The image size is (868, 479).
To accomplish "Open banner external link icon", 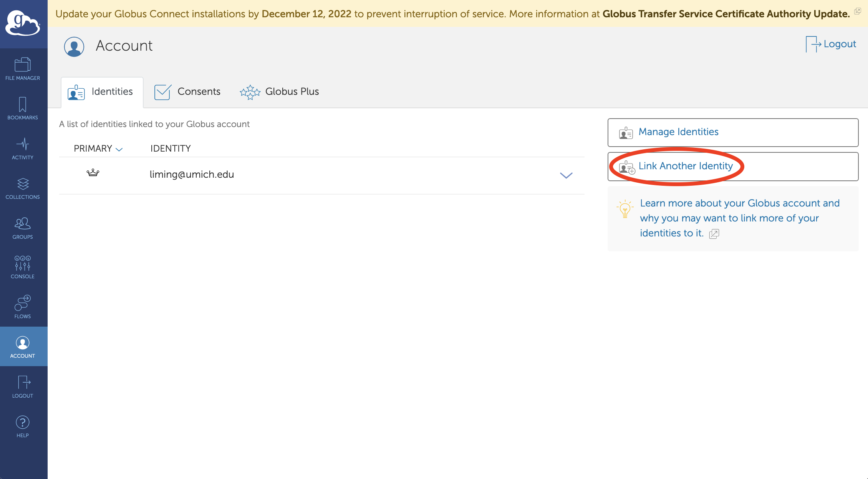I will coord(858,11).
